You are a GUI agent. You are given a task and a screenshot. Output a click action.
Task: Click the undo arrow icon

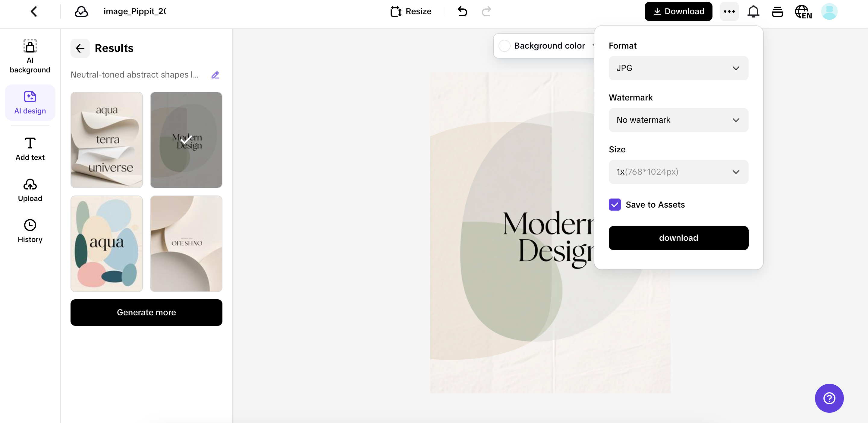(462, 11)
